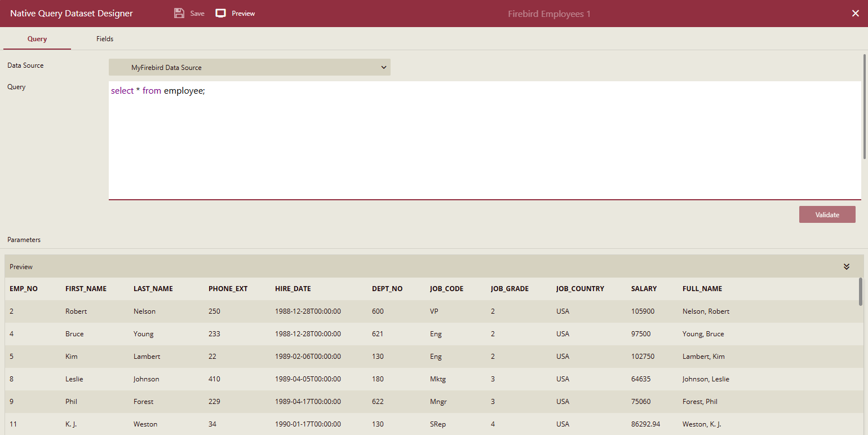The image size is (868, 435).
Task: Click the Parameters section label
Action: tap(24, 239)
